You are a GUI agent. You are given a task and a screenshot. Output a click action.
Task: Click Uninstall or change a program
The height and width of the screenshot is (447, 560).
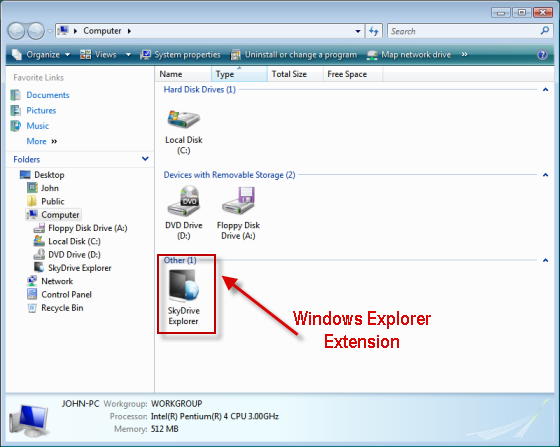[294, 55]
